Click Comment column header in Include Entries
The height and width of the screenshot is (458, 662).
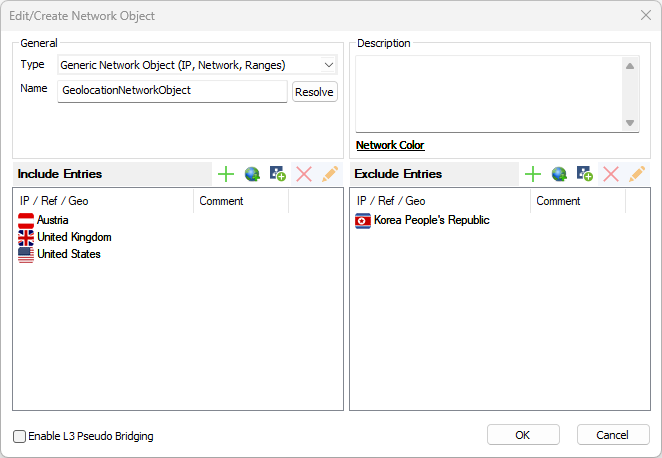click(x=241, y=201)
